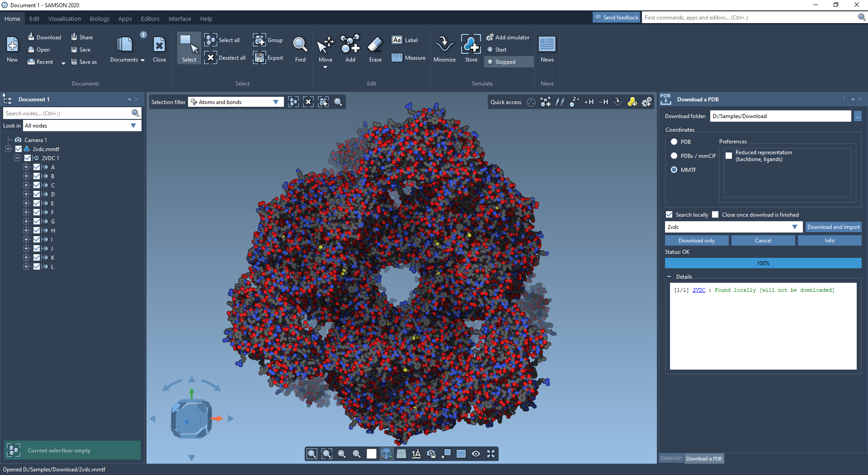Uncheck the Search locally checkbox
This screenshot has width=868, height=475.
click(669, 215)
